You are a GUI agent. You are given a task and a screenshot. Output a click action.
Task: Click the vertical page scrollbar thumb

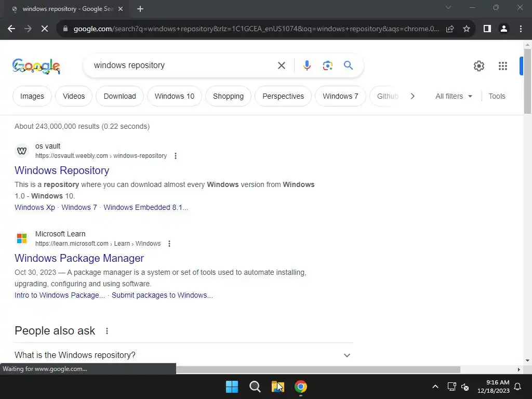click(x=527, y=81)
